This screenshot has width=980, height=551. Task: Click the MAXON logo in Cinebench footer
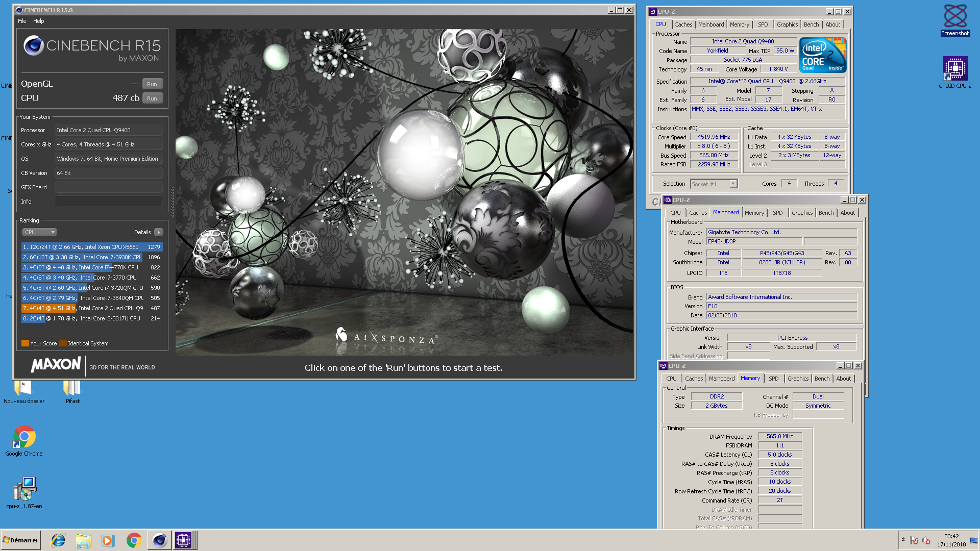tap(56, 365)
